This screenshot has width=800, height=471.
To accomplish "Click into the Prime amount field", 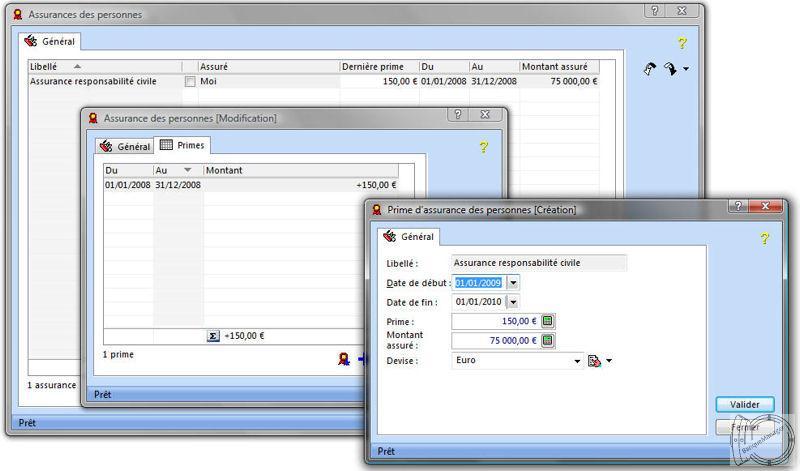I will [494, 321].
